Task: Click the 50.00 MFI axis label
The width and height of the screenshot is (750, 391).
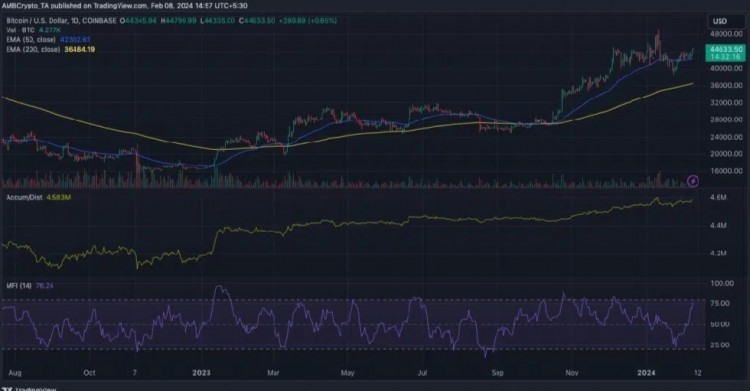Action: coord(721,324)
